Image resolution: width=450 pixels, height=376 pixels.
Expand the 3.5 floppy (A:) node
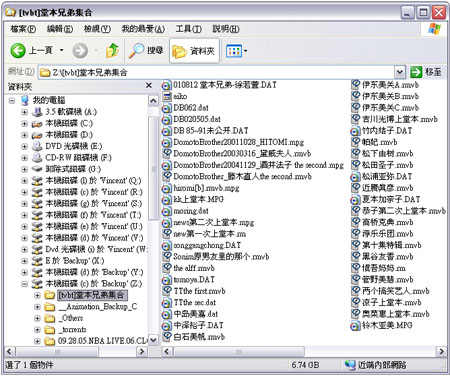(24, 112)
